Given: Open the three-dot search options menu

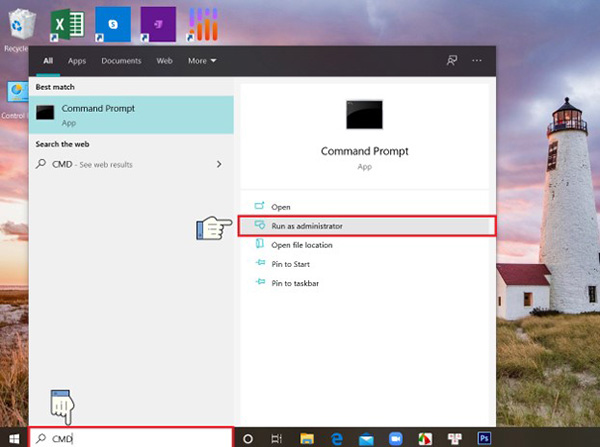Looking at the screenshot, I should coord(478,60).
